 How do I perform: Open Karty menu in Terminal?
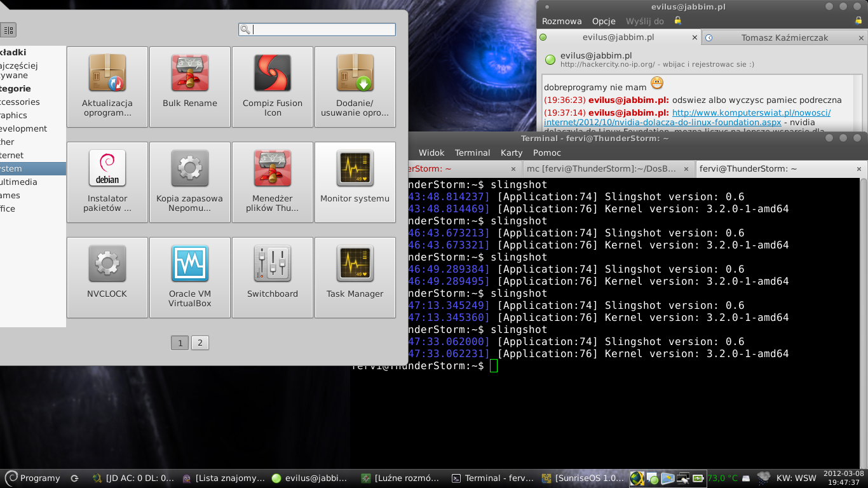tap(511, 152)
